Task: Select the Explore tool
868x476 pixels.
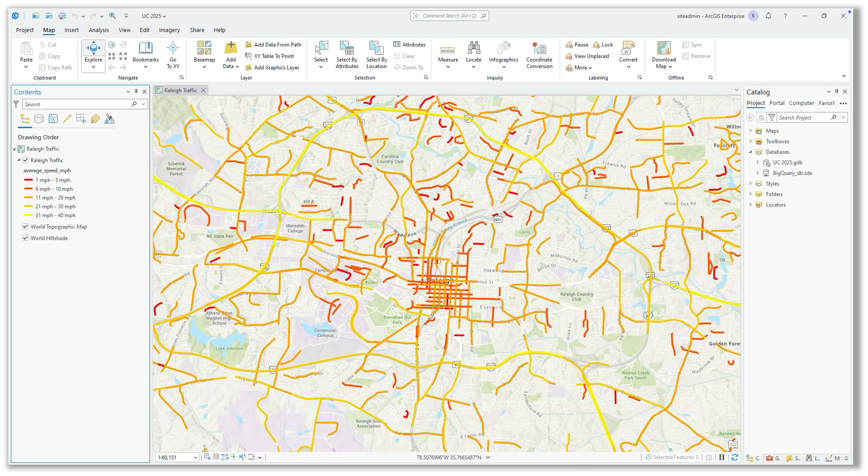Action: point(93,52)
